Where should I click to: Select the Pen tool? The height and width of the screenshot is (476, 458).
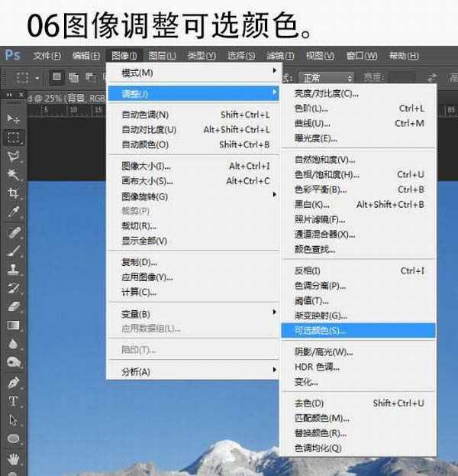point(13,382)
